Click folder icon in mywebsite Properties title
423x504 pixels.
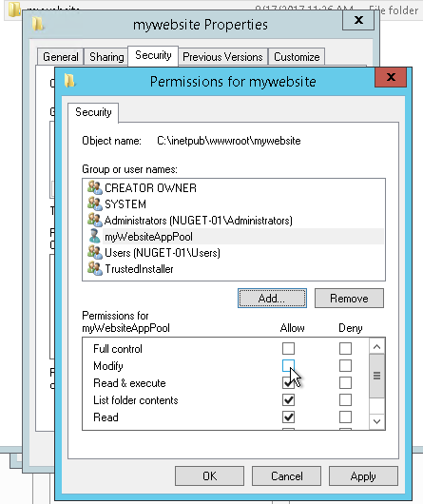click(38, 24)
